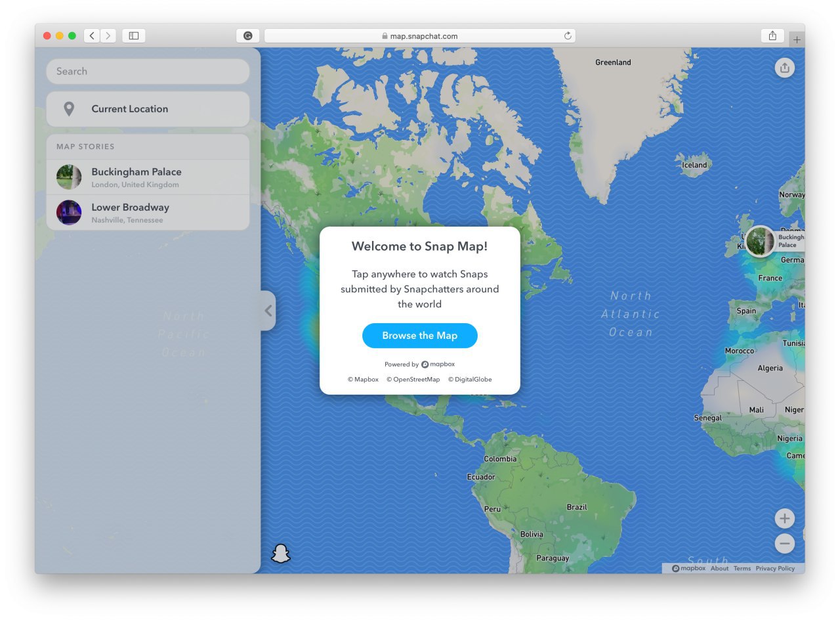Click the Current Location pin icon
The height and width of the screenshot is (620, 840).
[x=69, y=109]
